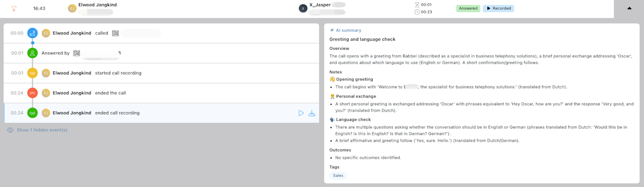Click Elwood Jongkind's avatar in header
Screen dimensions: 644x187
coord(72,8)
